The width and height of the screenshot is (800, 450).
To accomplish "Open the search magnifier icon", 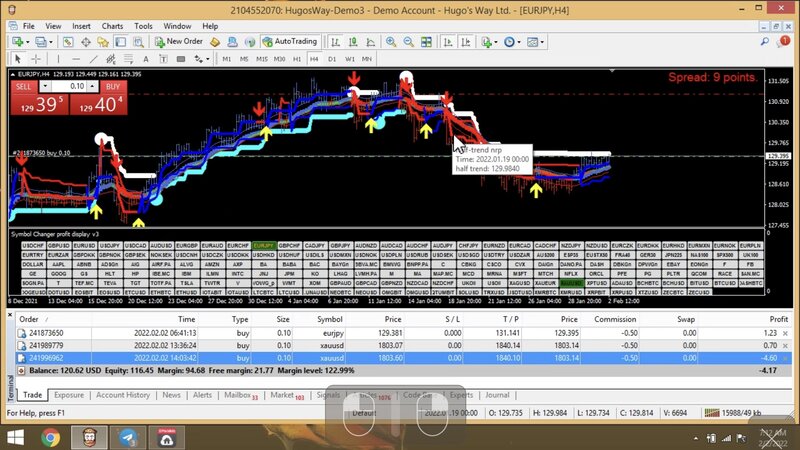I will tap(764, 42).
